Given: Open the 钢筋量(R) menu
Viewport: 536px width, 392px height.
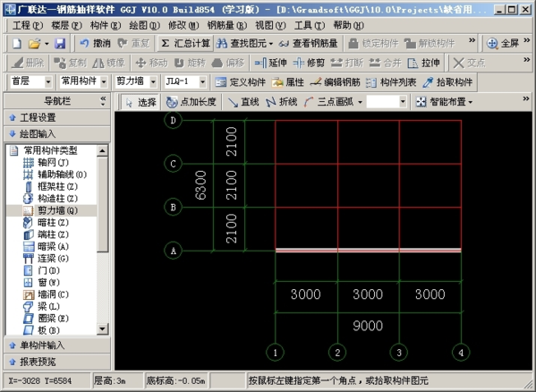Looking at the screenshot, I should tap(227, 25).
